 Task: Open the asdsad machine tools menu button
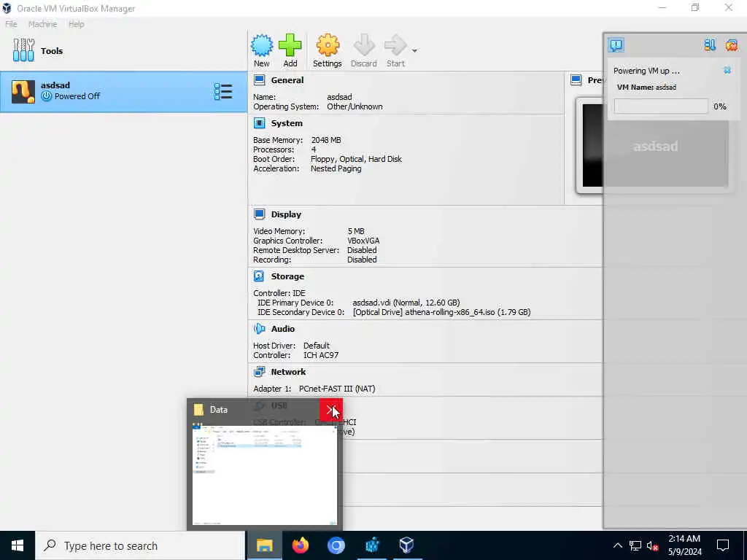pos(223,91)
